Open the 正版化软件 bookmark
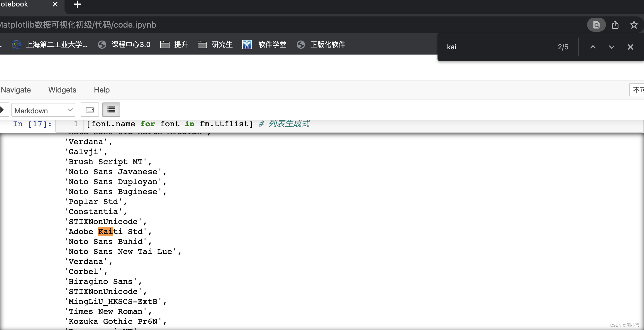The width and height of the screenshot is (644, 330). tap(321, 45)
